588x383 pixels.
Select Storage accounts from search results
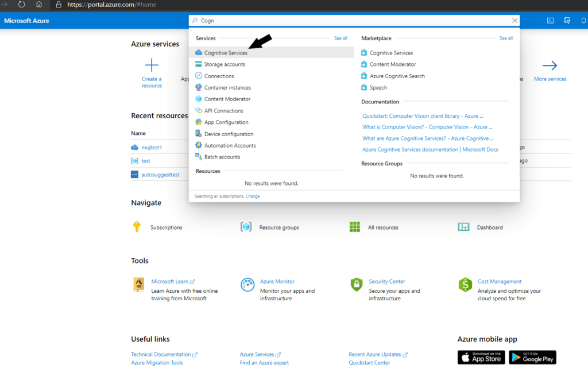coord(225,64)
